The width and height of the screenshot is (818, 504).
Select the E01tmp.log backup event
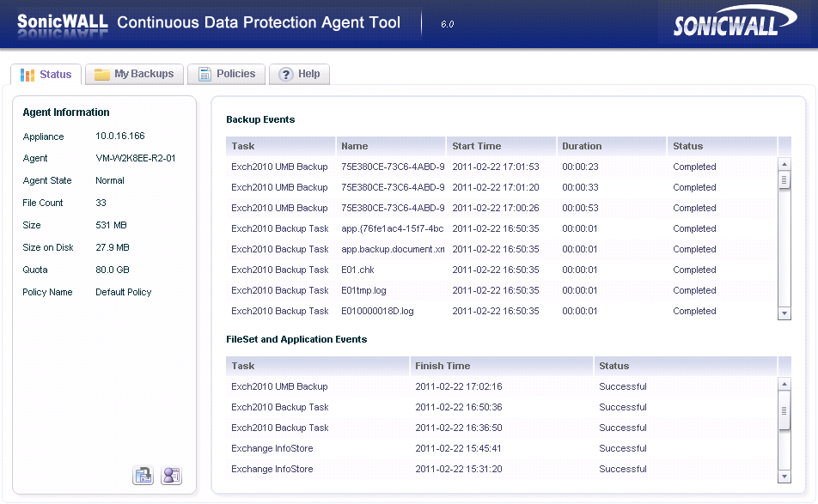(x=501, y=290)
